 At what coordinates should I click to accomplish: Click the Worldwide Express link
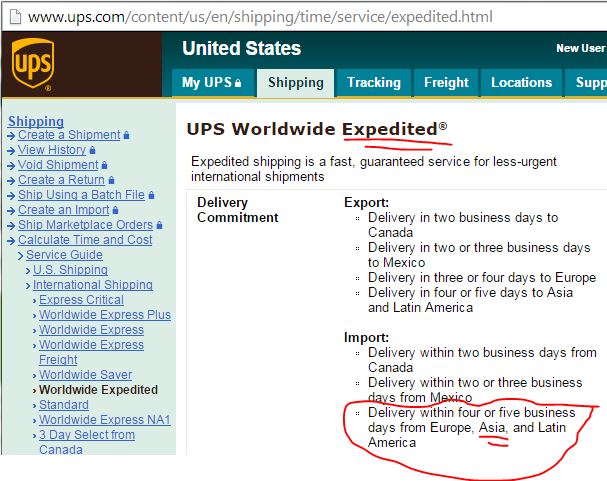91,330
